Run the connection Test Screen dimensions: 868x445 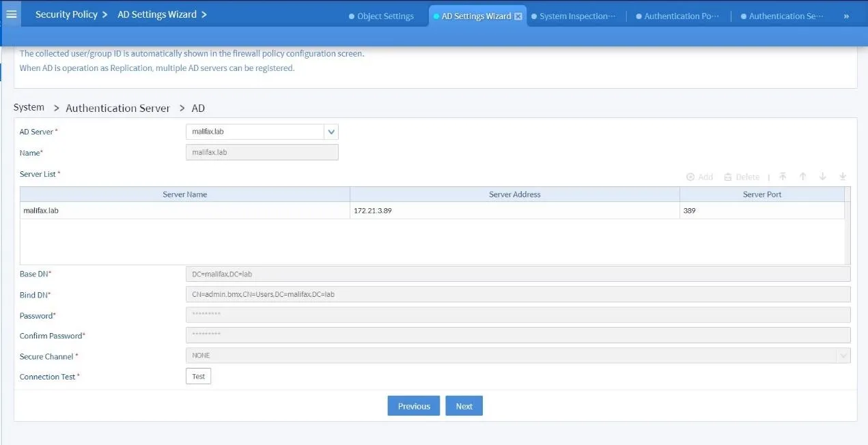[198, 375]
